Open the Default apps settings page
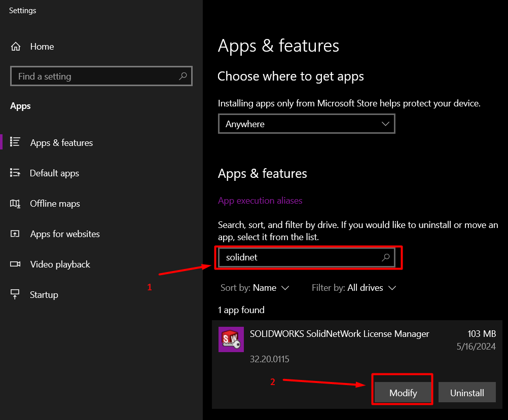The height and width of the screenshot is (420, 508). (54, 173)
